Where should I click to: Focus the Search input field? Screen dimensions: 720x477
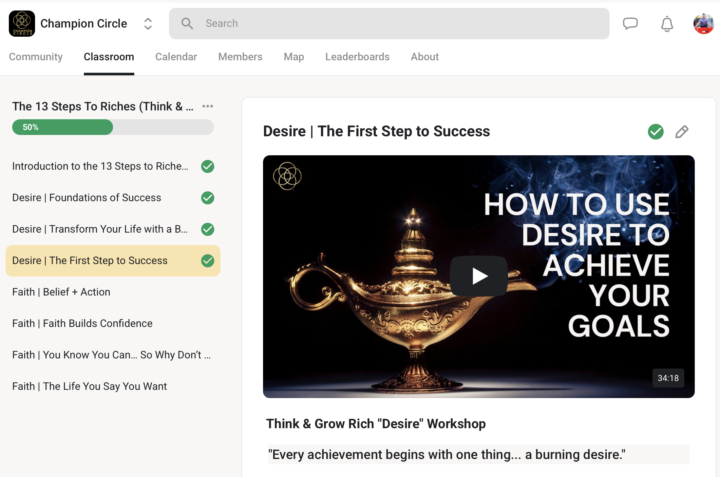click(389, 23)
